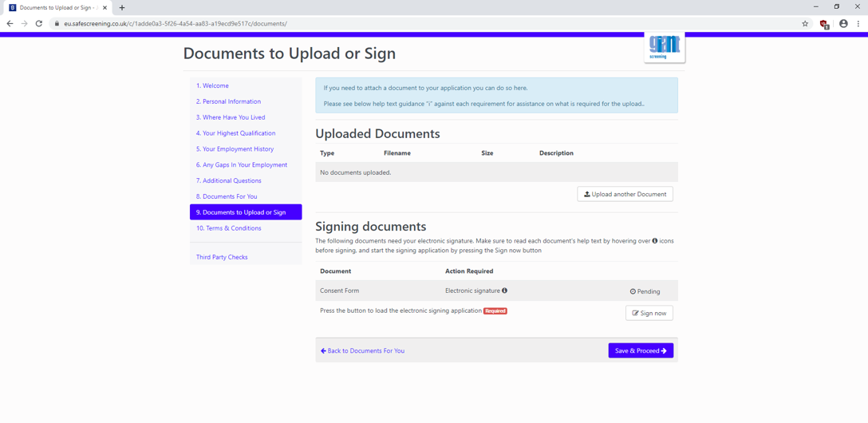Click Upload another Document button
The height and width of the screenshot is (423, 868).
pyautogui.click(x=625, y=194)
